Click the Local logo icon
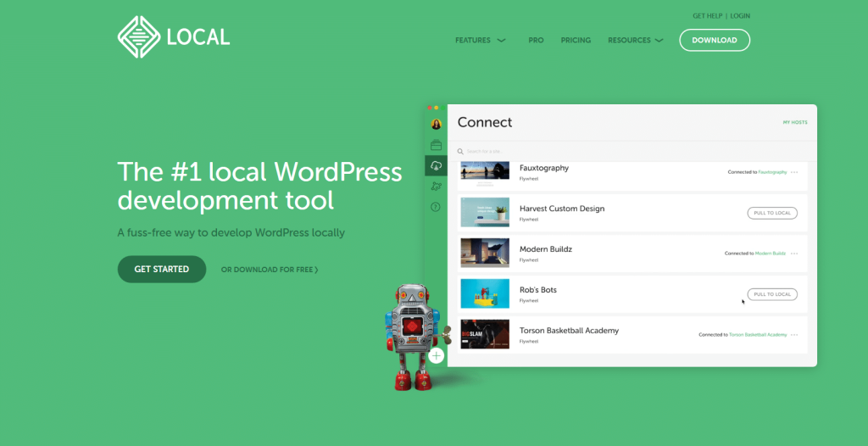Viewport: 868px width, 446px height. 138,36
